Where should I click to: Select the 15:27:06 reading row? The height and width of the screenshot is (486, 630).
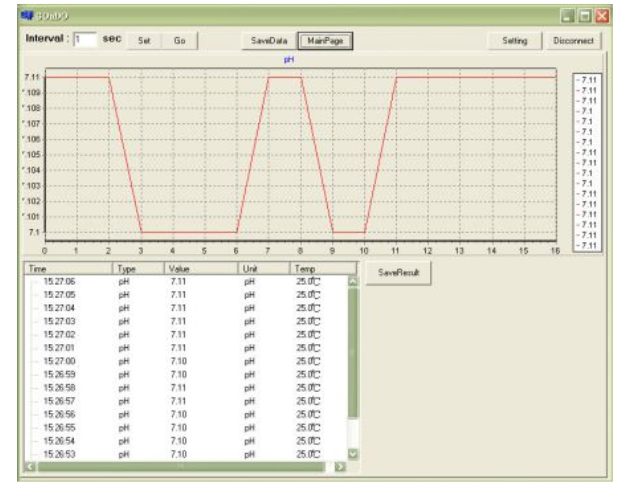[60, 282]
